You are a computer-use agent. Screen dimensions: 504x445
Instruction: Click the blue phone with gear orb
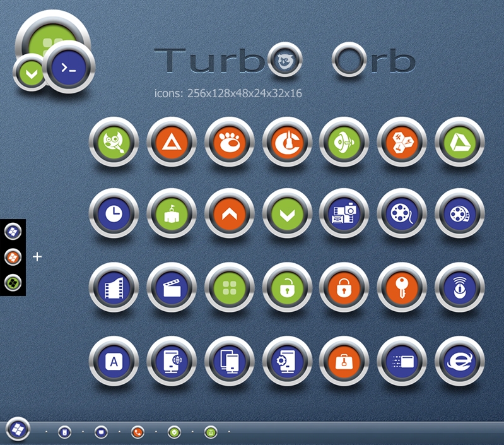(288, 361)
